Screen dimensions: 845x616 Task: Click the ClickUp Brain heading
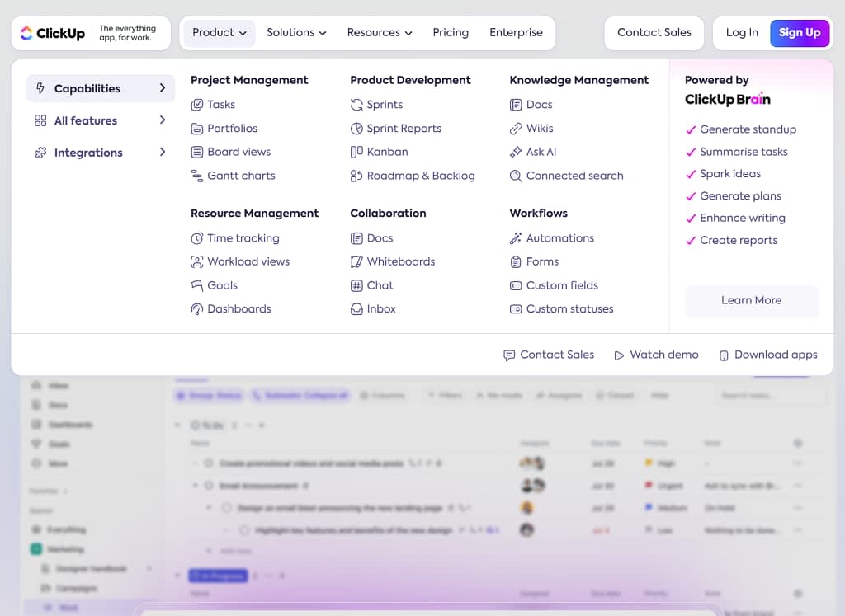tap(728, 100)
